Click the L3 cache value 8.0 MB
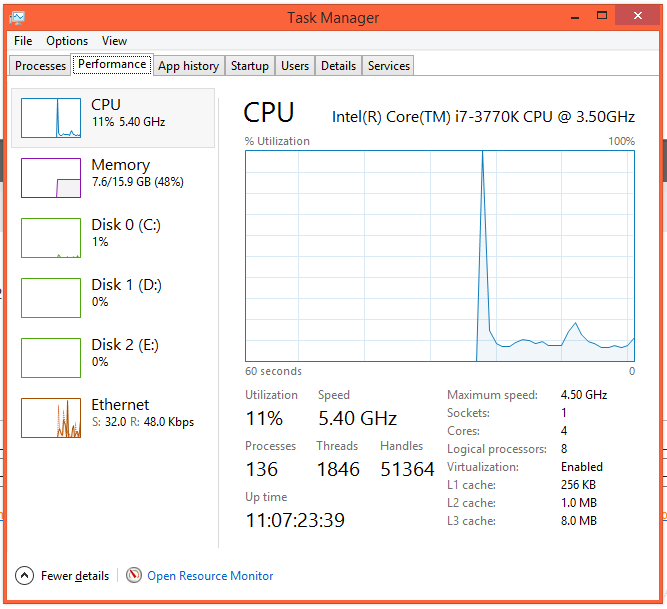This screenshot has width=667, height=609. [579, 521]
